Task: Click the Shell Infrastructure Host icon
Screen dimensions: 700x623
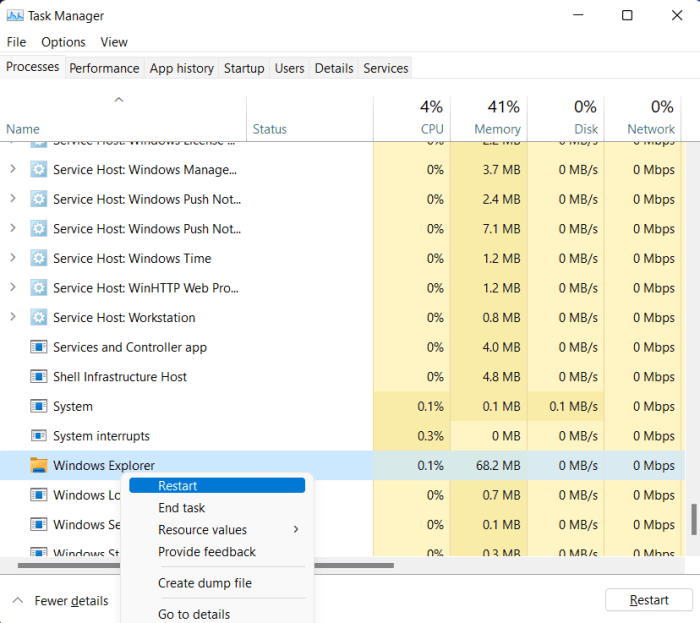Action: click(x=39, y=377)
